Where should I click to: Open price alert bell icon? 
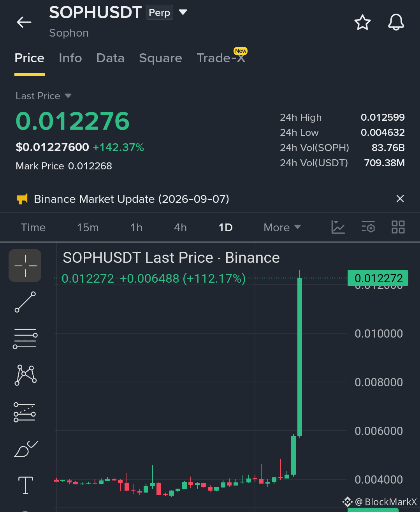(x=396, y=22)
